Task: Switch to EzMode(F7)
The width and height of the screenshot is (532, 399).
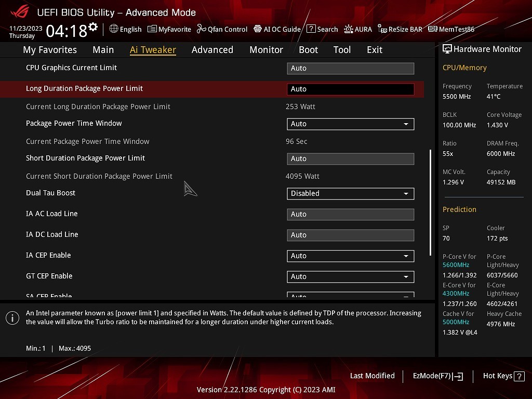Action: [x=437, y=376]
